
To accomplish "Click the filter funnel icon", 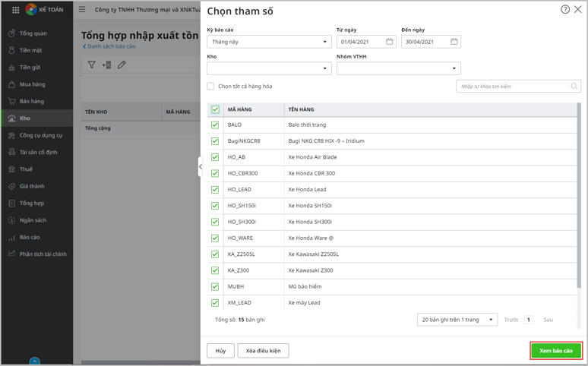I will click(x=91, y=65).
